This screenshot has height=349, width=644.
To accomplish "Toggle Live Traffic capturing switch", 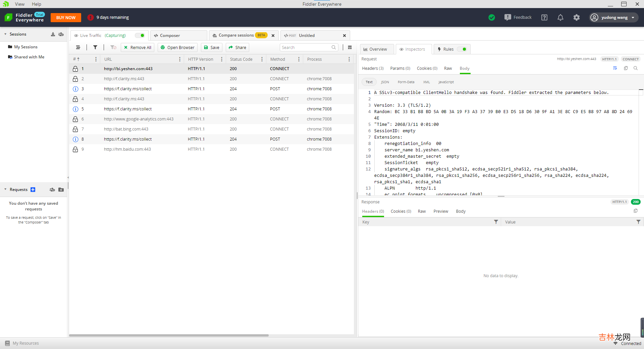I will pos(140,35).
